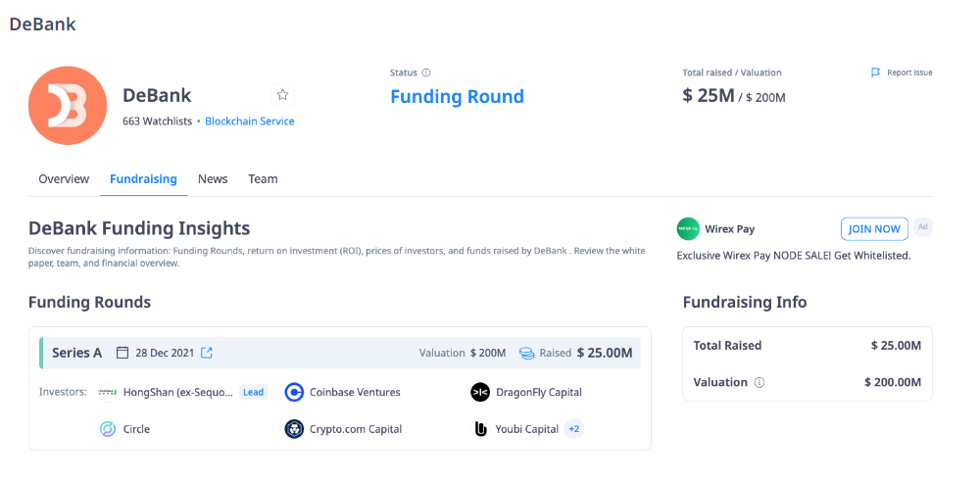Click the calendar icon beside 28 Dec 2021

click(122, 353)
